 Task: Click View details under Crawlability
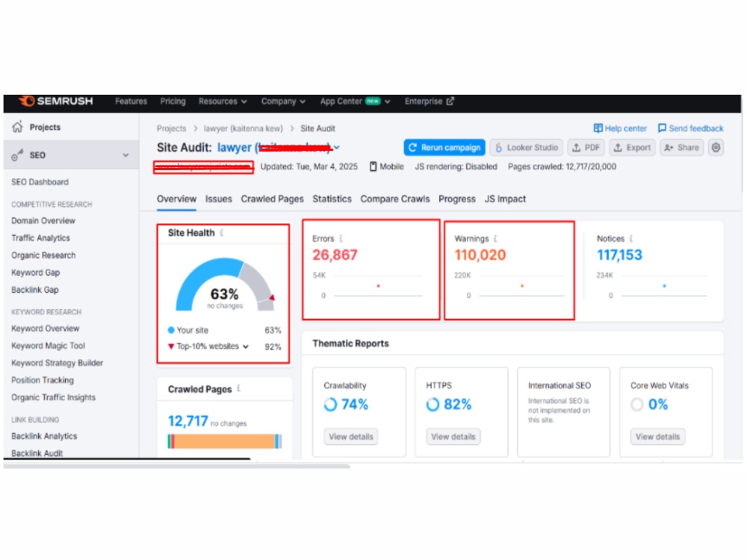(x=350, y=437)
